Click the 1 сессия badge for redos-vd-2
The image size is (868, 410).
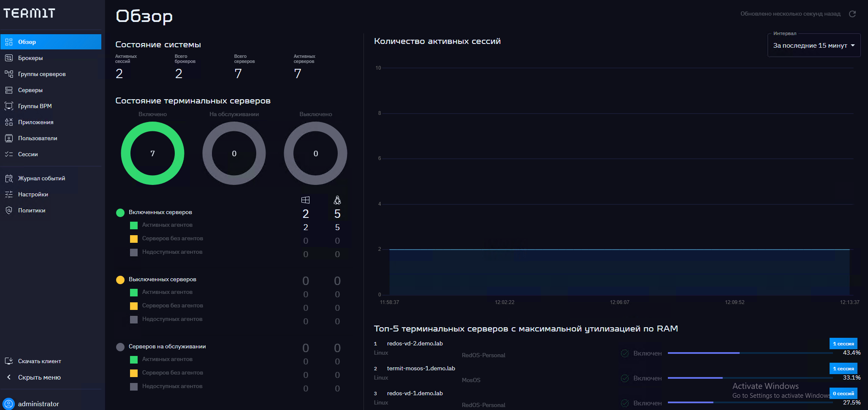point(843,344)
